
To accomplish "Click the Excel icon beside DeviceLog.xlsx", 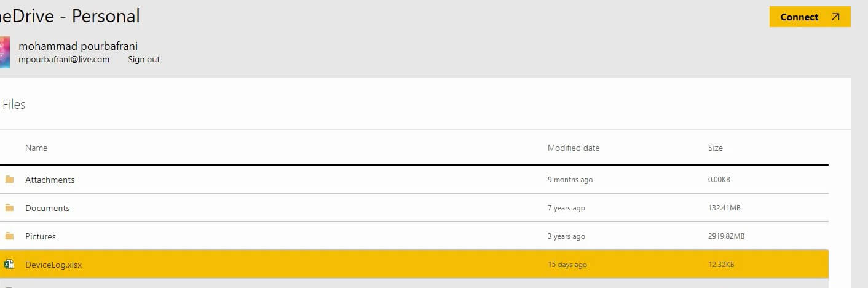I will pyautogui.click(x=9, y=265).
